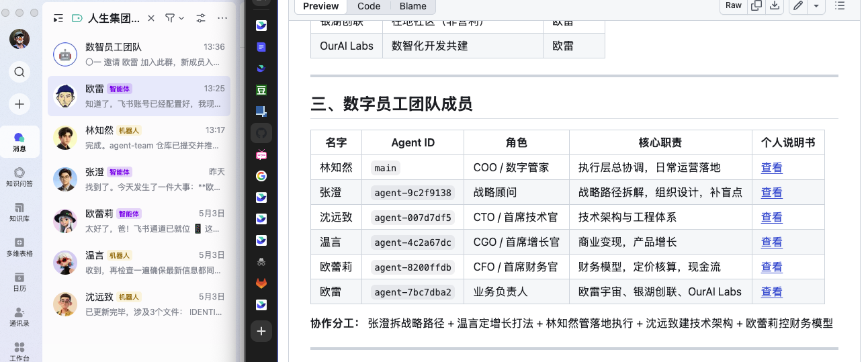Open the 林知然 chat conversation
Screen dimensions: 868x362
(139, 138)
